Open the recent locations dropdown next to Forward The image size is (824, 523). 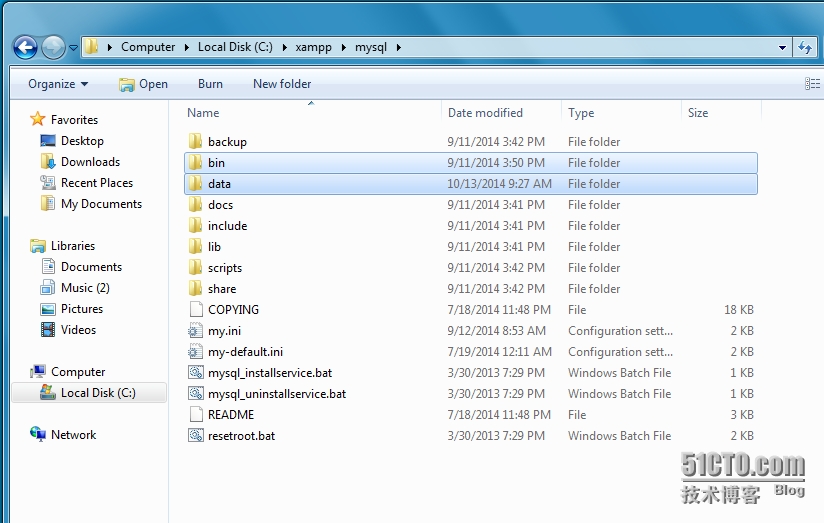(74, 48)
